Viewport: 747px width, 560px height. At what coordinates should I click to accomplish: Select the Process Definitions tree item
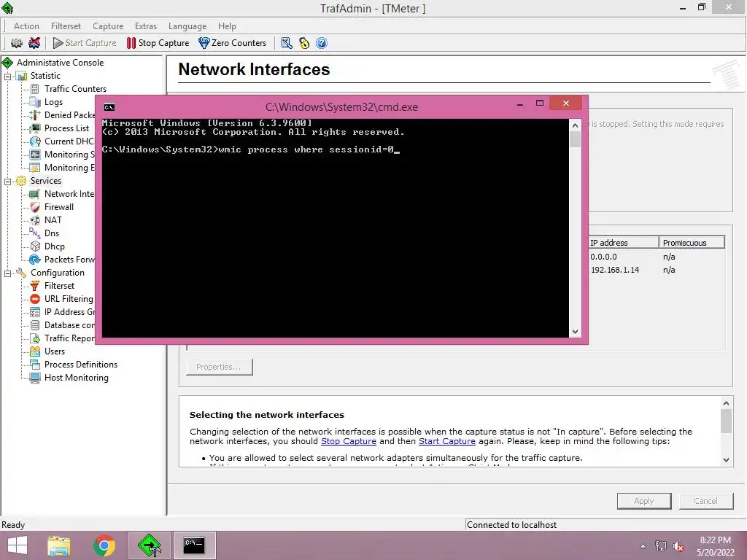click(80, 365)
